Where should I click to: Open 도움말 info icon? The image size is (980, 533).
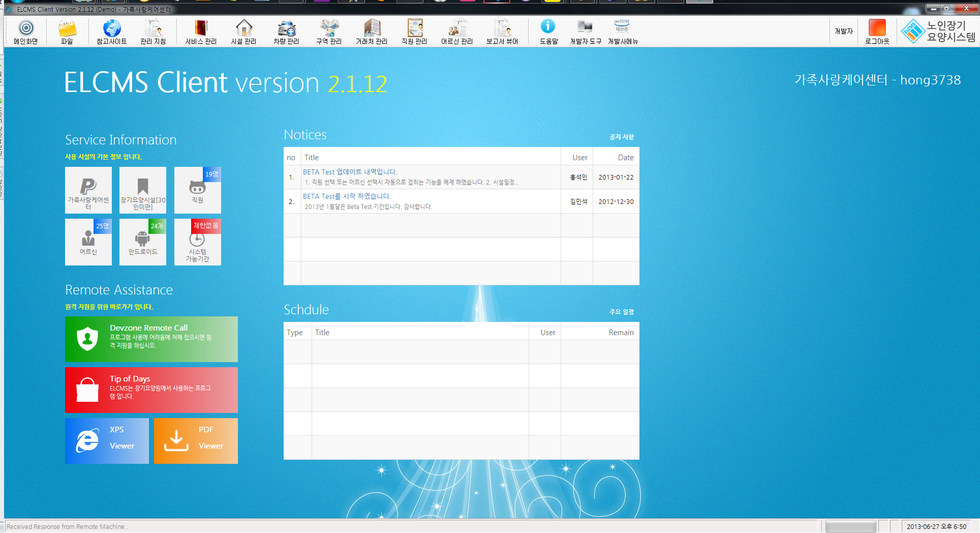coord(548,32)
